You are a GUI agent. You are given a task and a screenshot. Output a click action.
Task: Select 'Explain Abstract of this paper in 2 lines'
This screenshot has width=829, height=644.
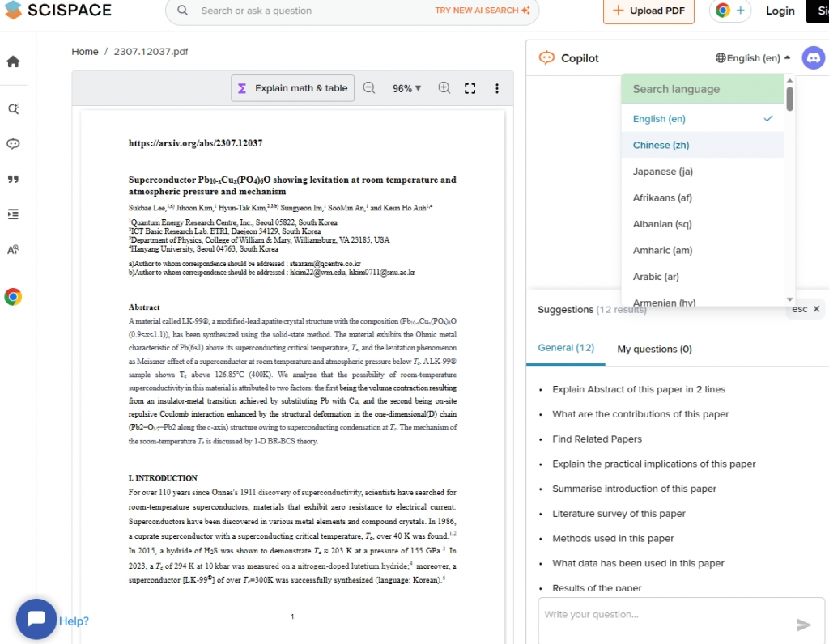click(639, 389)
